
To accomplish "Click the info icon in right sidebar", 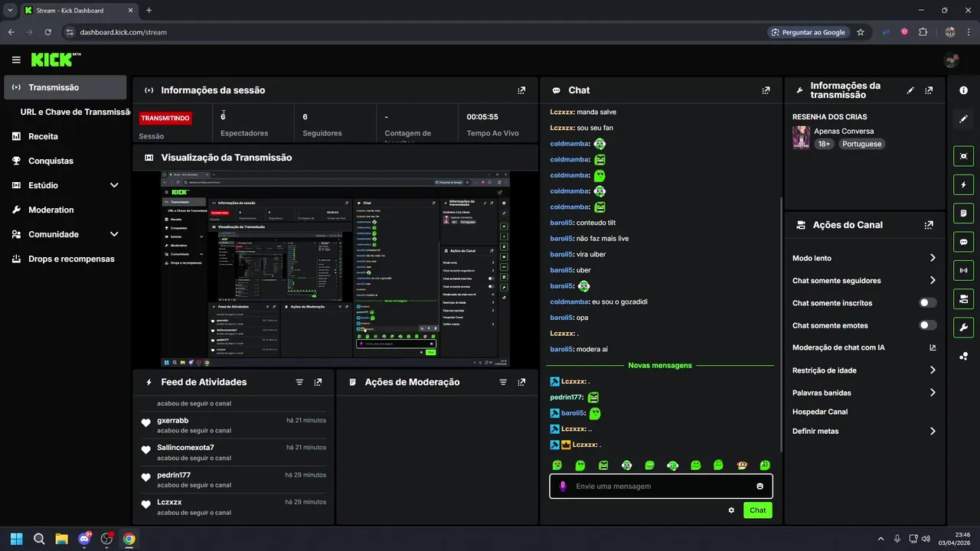I will pyautogui.click(x=963, y=90).
